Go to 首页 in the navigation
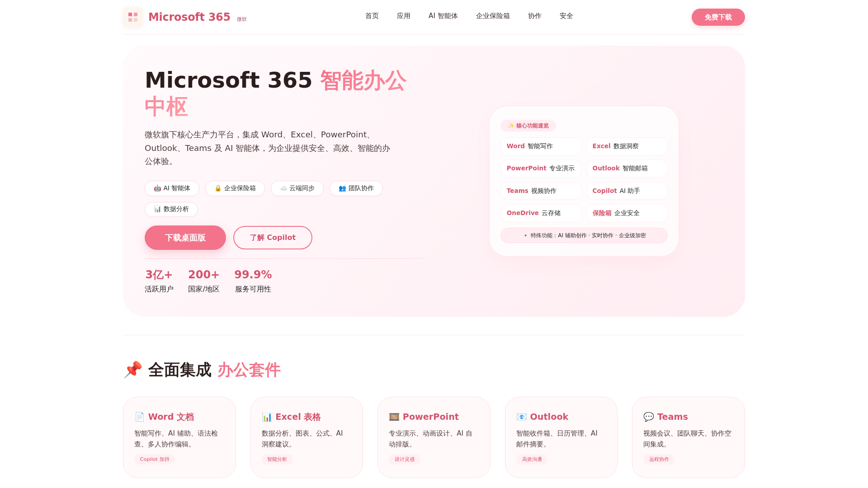The width and height of the screenshot is (868, 488). [372, 16]
